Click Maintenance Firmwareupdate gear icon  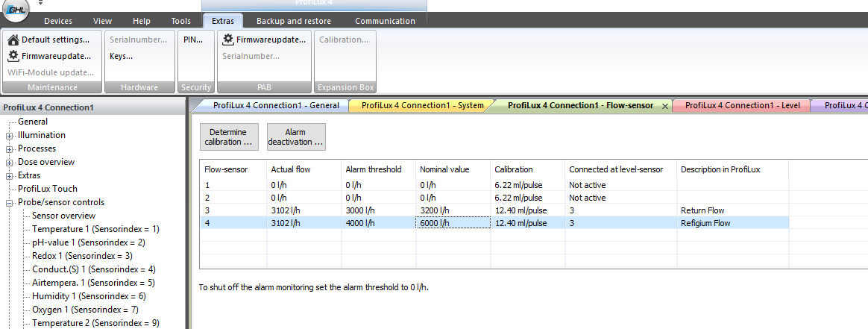[x=13, y=56]
